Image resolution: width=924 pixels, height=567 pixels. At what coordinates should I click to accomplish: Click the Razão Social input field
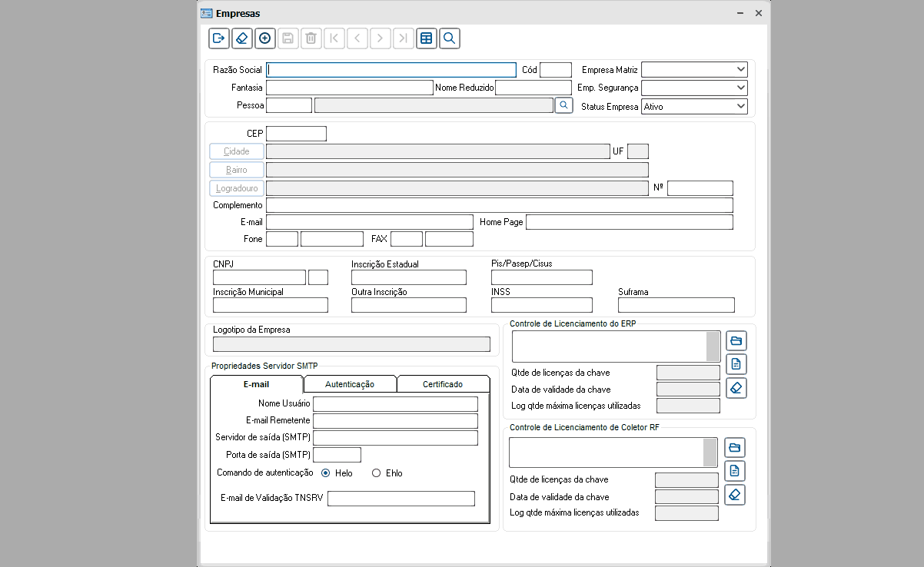tap(391, 70)
